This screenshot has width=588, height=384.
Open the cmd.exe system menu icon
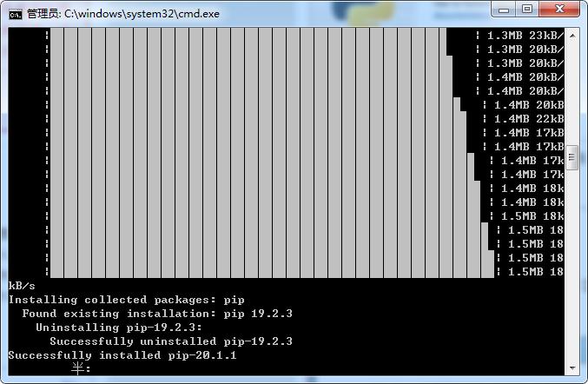pyautogui.click(x=16, y=14)
